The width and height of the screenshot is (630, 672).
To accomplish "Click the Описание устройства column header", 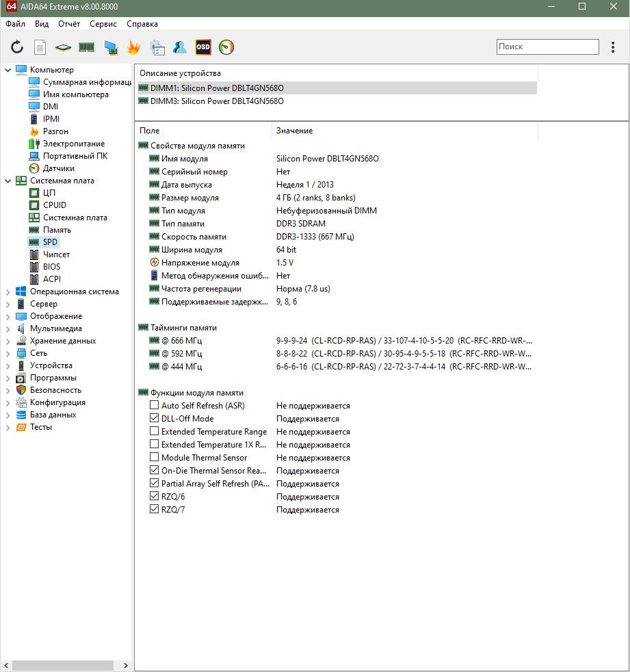I will coord(336,73).
